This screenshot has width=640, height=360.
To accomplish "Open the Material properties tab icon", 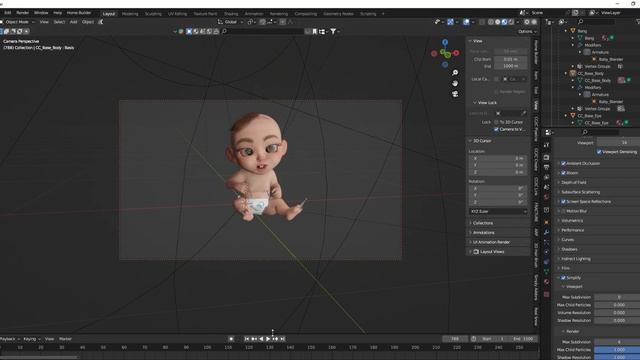I will [x=547, y=282].
